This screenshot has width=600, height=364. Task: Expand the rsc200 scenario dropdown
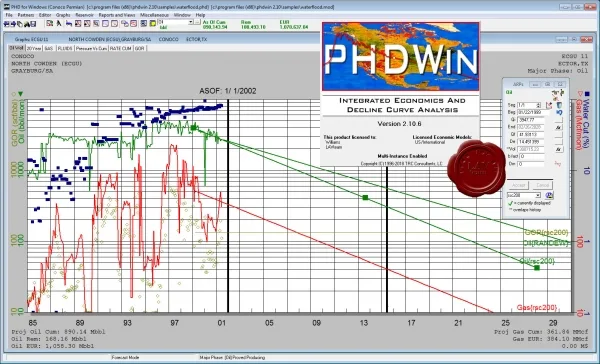(538, 195)
